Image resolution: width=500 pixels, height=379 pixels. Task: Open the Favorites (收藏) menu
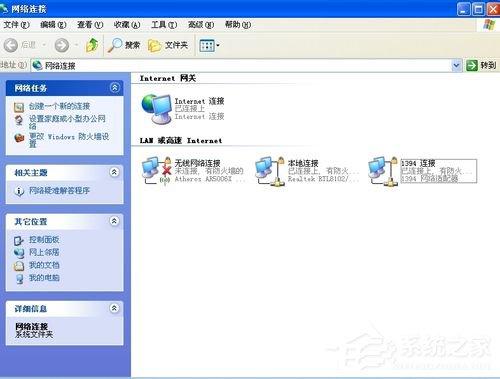[127, 24]
